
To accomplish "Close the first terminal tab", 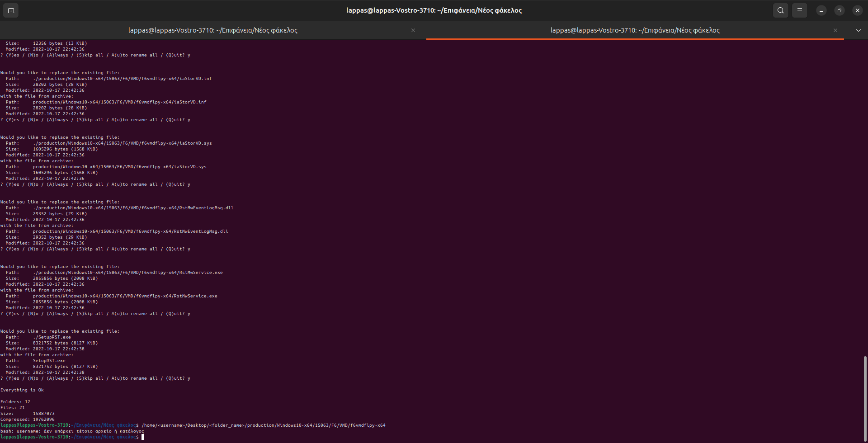I will tap(413, 30).
